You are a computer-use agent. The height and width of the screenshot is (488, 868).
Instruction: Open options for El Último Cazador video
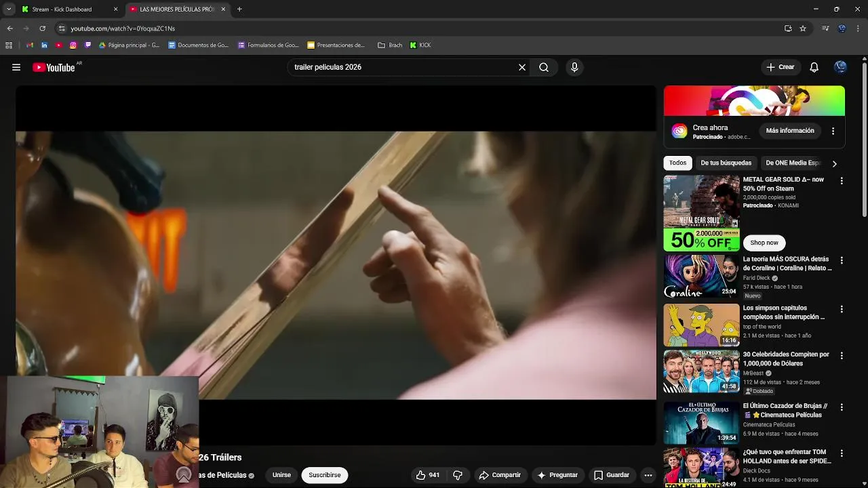tap(842, 407)
